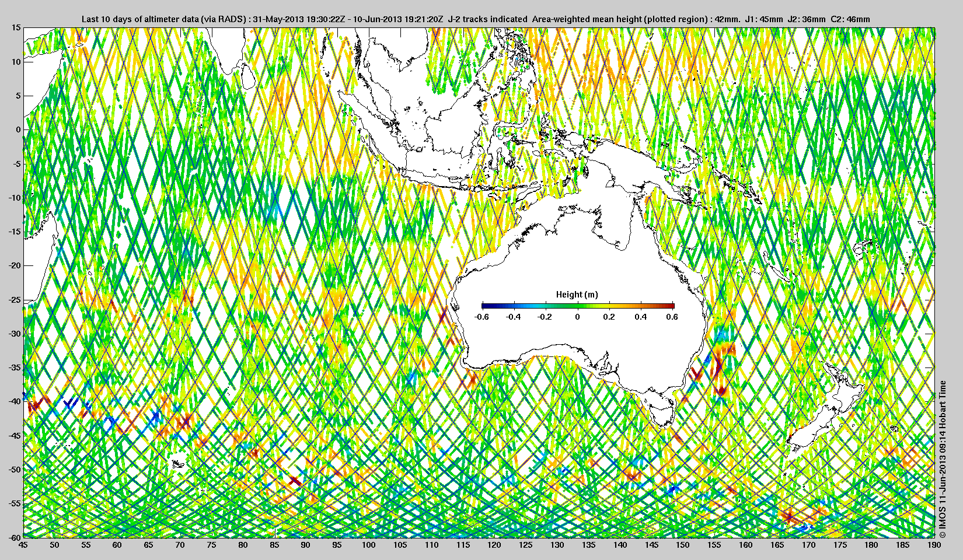Click the Sumatra island landmass
This screenshot has width=963, height=560.
[x=374, y=128]
